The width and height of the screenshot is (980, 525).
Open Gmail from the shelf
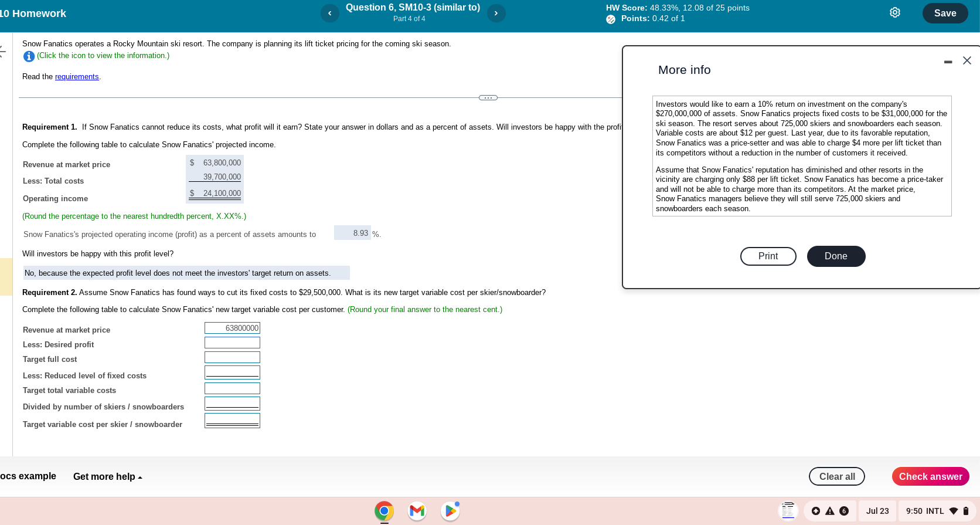point(417,511)
